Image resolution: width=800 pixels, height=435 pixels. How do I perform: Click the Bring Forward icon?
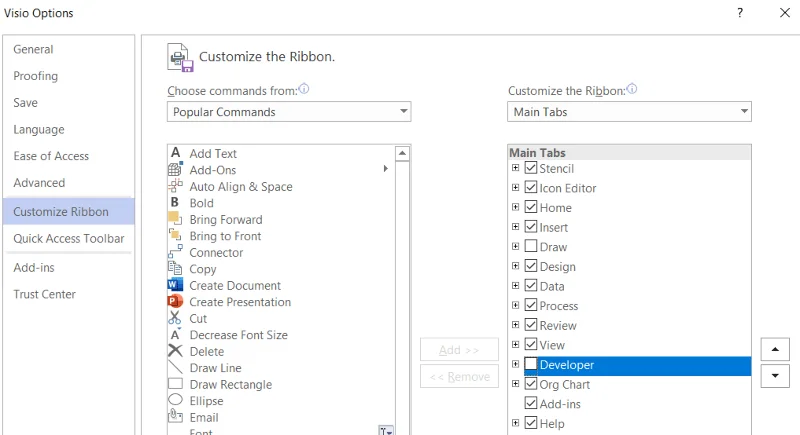point(174,218)
